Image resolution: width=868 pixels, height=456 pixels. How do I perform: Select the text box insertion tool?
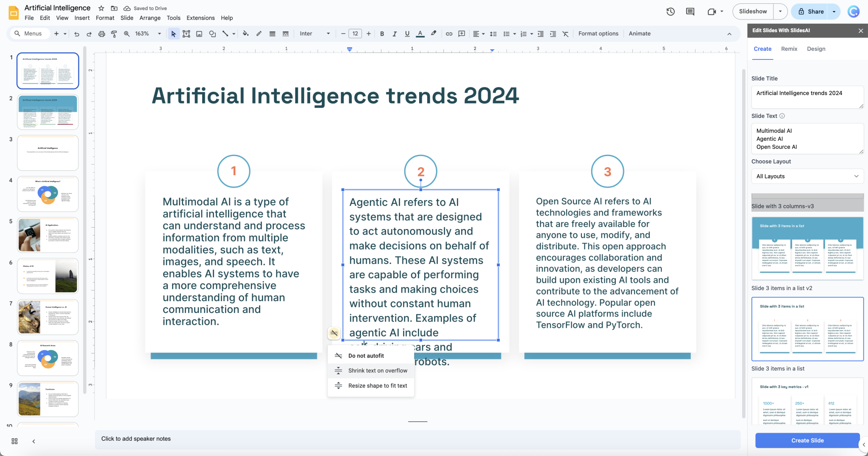point(186,34)
